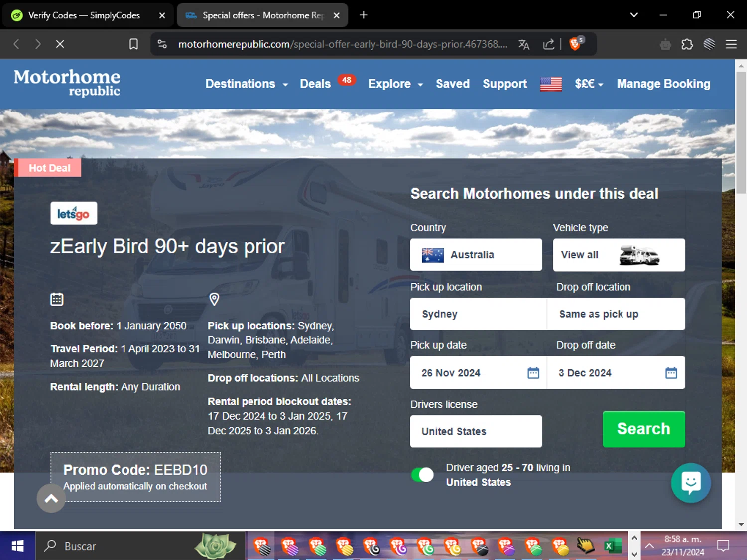Image resolution: width=747 pixels, height=560 pixels.
Task: Click the location pin icon above Pick up locations
Action: coord(214,299)
